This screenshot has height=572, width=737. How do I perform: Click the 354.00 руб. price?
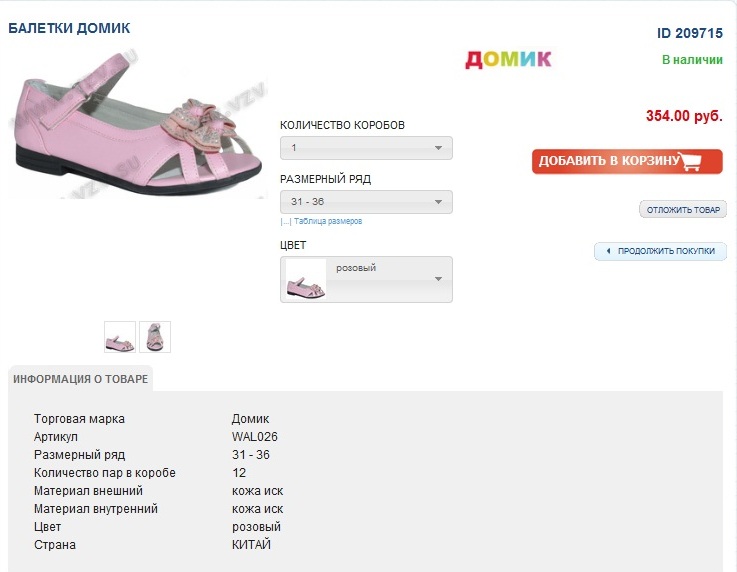pos(684,116)
